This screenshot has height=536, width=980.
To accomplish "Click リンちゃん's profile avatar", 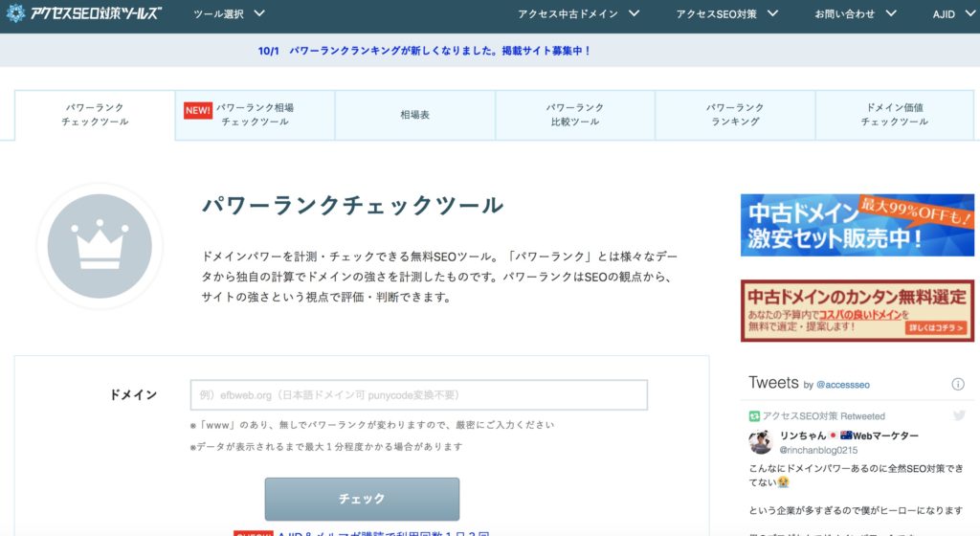I will tap(761, 441).
